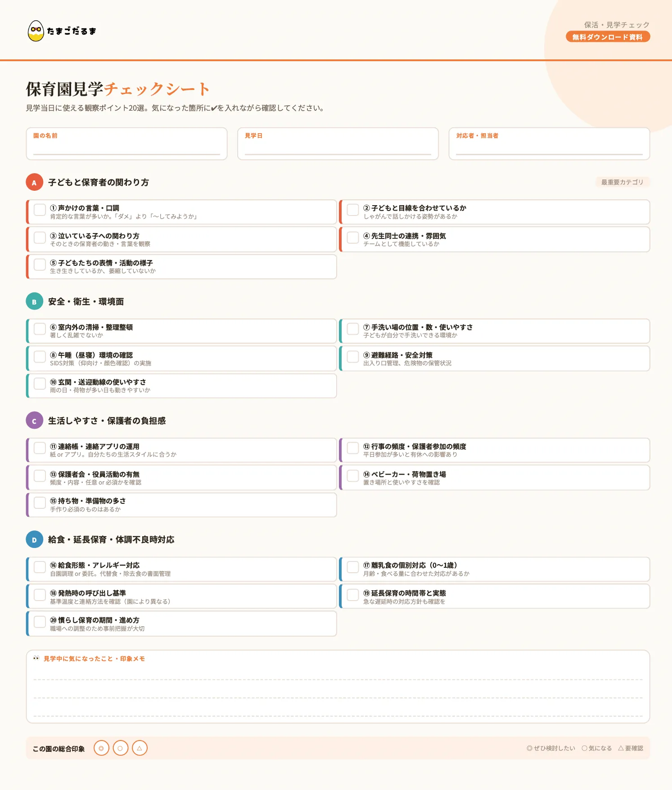Click the 見学中に気になったこと・印象メモ memo area

click(338, 687)
